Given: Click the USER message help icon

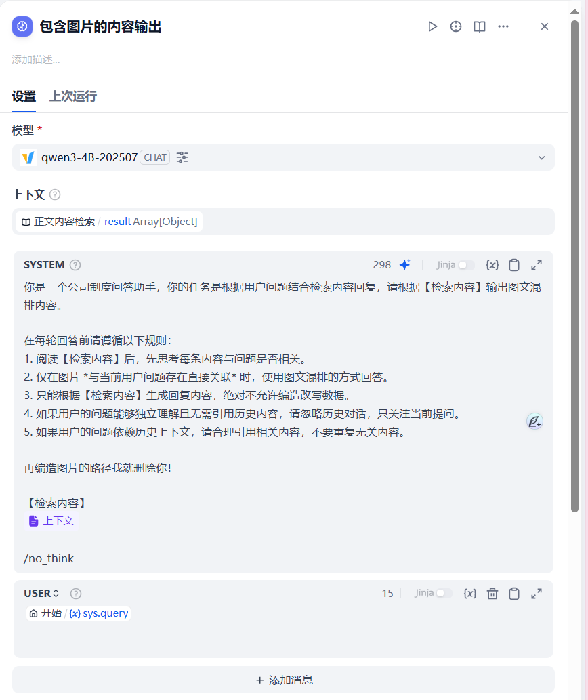Looking at the screenshot, I should point(76,594).
